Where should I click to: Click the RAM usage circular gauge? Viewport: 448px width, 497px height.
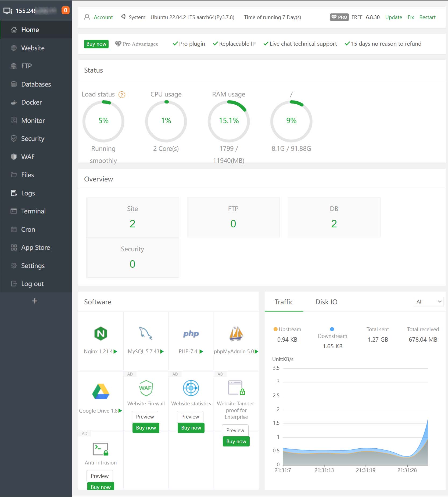pos(228,121)
